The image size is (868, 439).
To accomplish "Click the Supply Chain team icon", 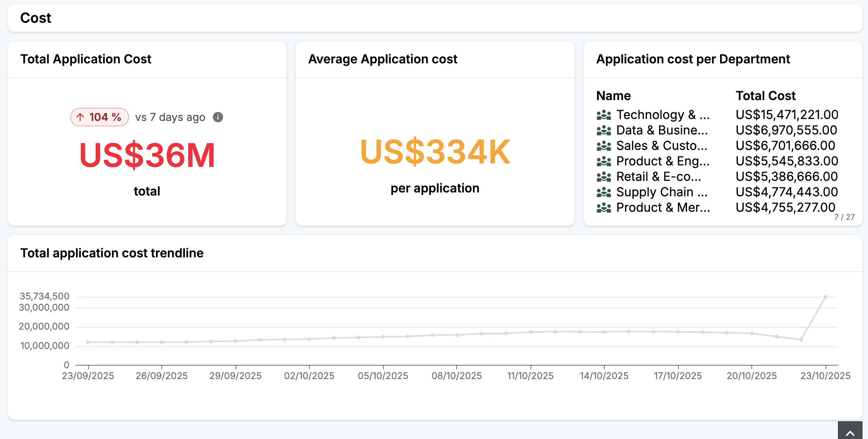I will pyautogui.click(x=604, y=192).
